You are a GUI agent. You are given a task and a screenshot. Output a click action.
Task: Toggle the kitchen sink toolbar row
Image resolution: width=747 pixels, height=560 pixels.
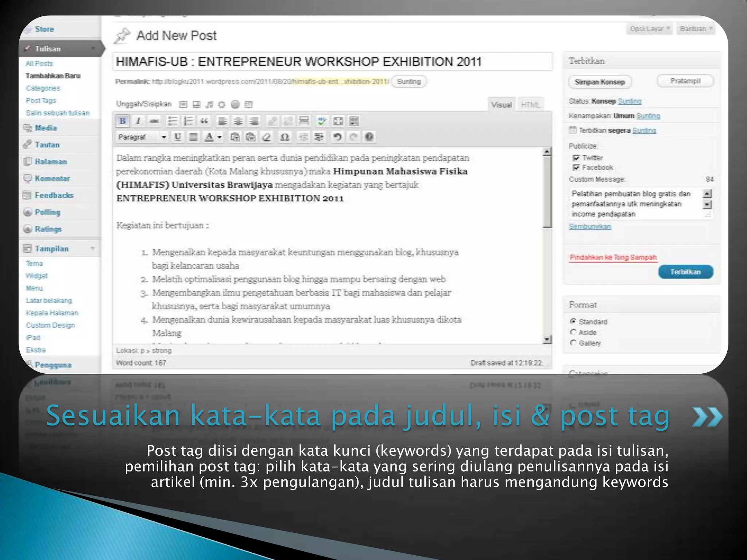tap(354, 121)
